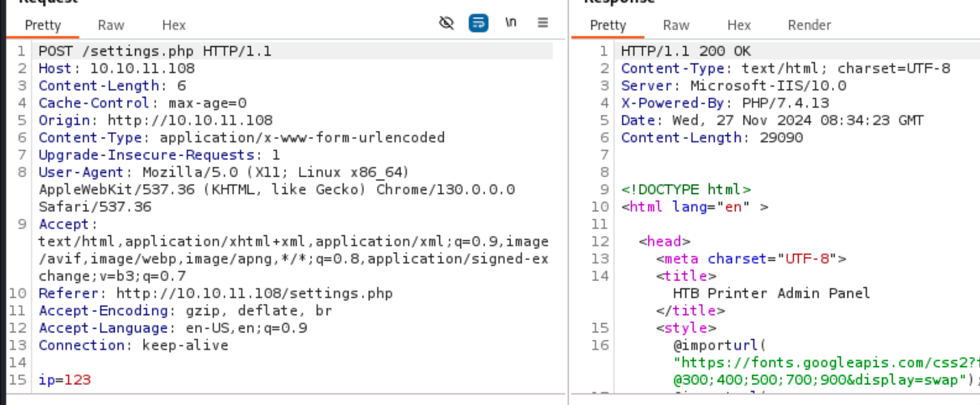Click the Safari/537.36 text in User-Agent

[x=95, y=207]
